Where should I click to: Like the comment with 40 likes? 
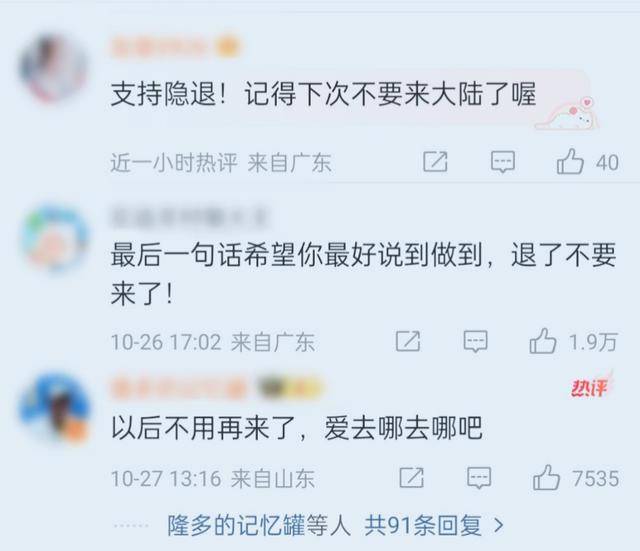(x=570, y=162)
